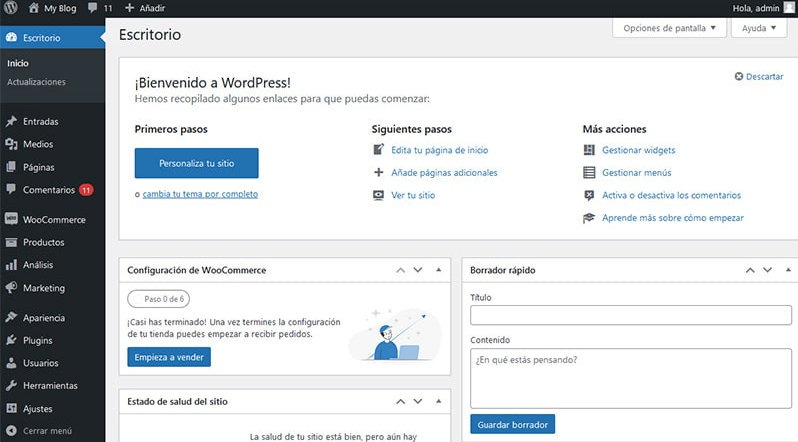The height and width of the screenshot is (442, 798).
Task: Click the widgets icon beside Gestionar widgets
Action: pyautogui.click(x=589, y=150)
